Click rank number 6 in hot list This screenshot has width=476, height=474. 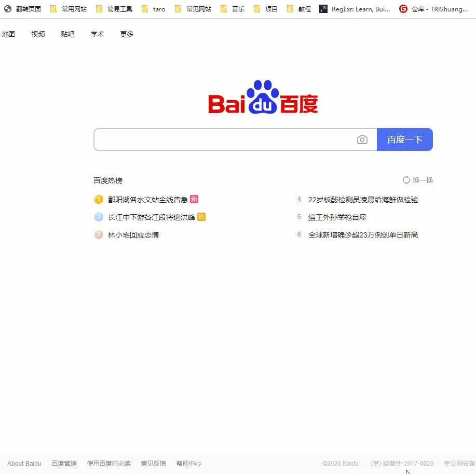tap(299, 234)
